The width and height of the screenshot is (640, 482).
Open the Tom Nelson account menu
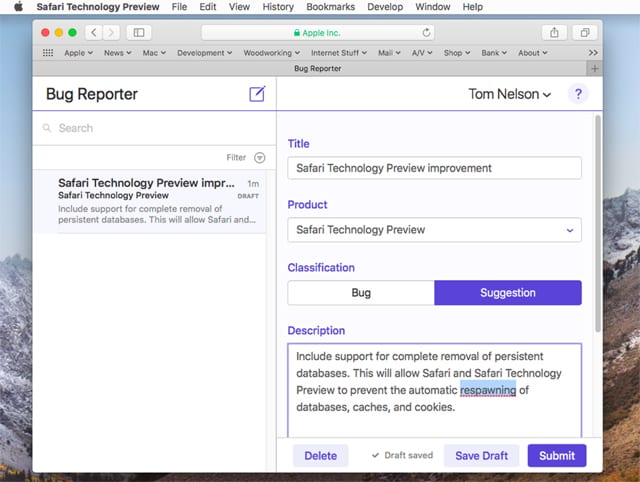(x=510, y=95)
